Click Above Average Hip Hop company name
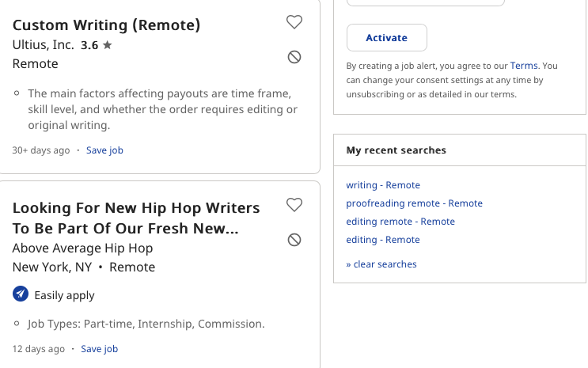588x368 pixels. [x=82, y=248]
